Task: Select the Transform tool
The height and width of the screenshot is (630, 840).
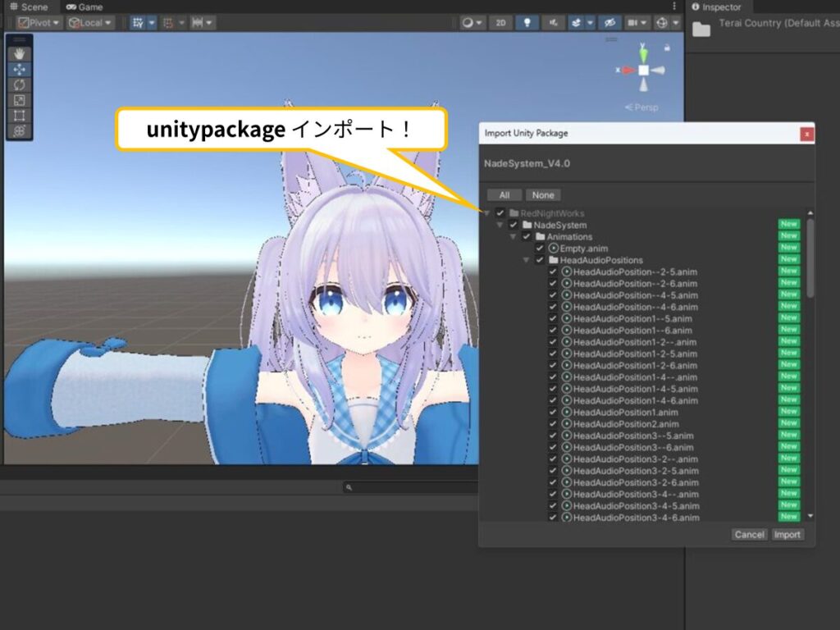Action: coord(20,130)
